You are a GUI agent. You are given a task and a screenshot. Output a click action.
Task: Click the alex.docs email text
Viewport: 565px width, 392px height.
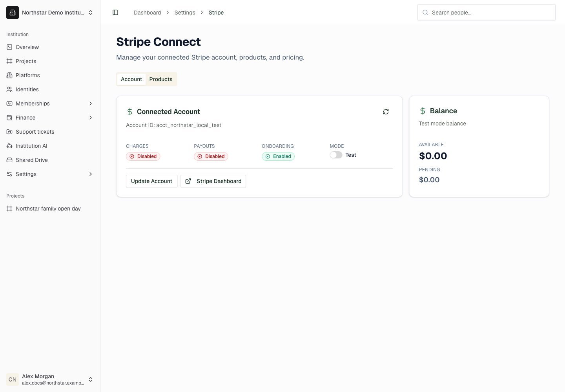tap(53, 383)
